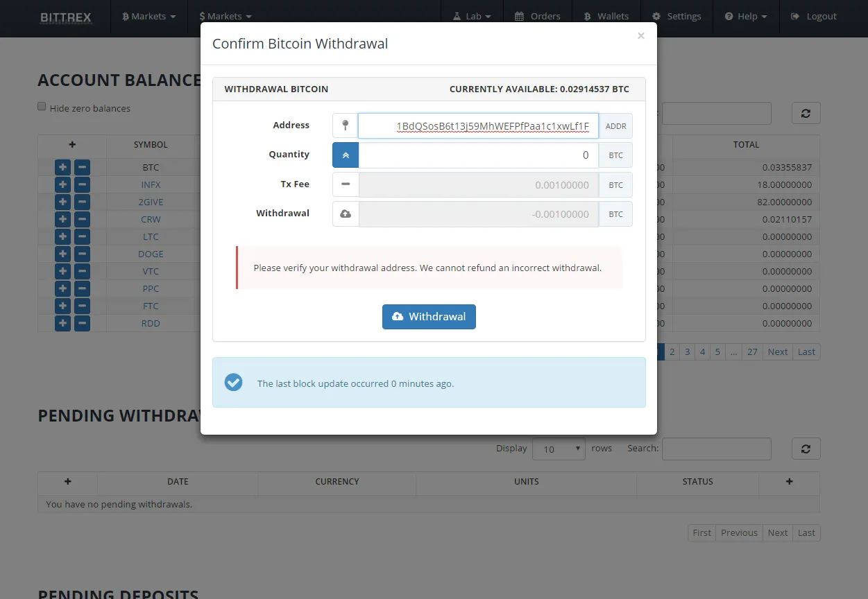Screen dimensions: 868x599
Task: Click minus withdraw icon for 2GIVE row
Action: coord(82,202)
